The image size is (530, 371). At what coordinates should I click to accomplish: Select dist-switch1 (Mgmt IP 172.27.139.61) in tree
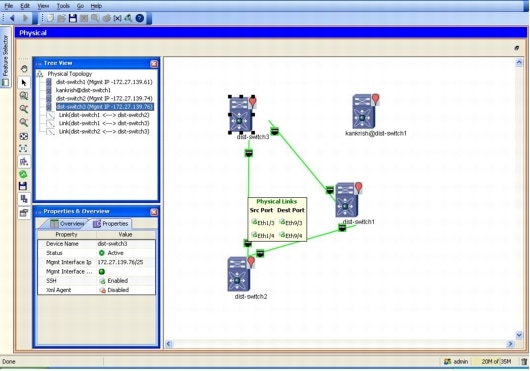(104, 82)
